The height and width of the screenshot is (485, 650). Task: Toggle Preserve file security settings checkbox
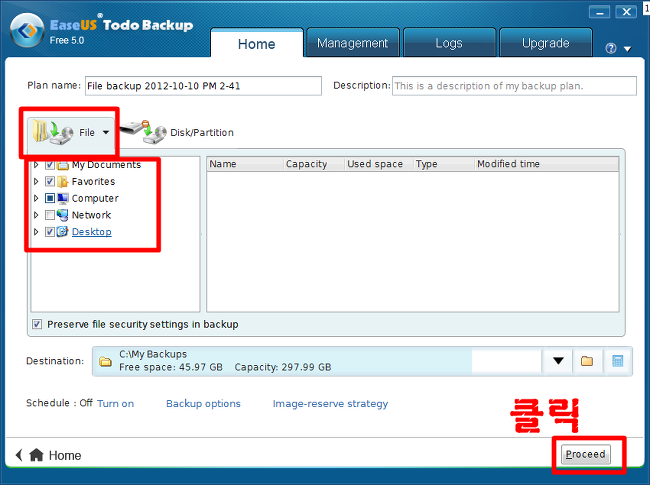pyautogui.click(x=37, y=324)
